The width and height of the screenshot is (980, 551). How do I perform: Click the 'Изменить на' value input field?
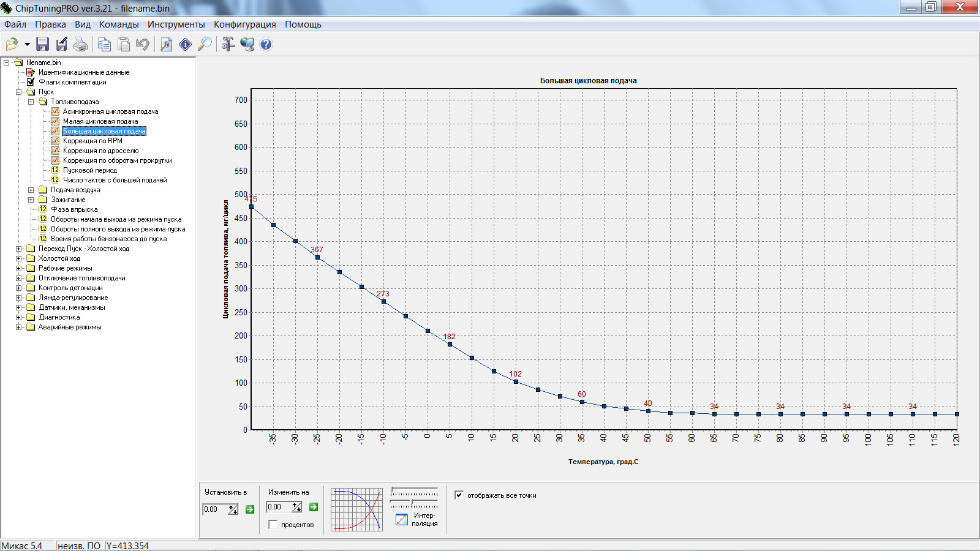279,507
